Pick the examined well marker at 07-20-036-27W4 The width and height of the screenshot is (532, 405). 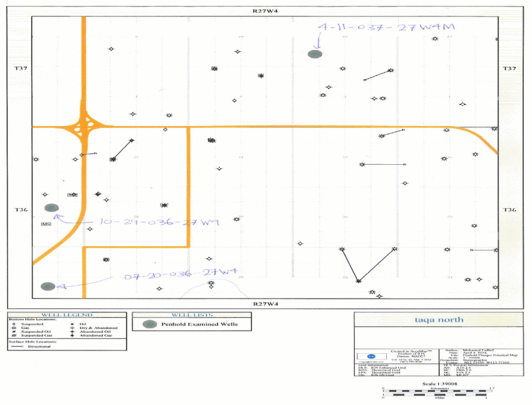pyautogui.click(x=47, y=287)
